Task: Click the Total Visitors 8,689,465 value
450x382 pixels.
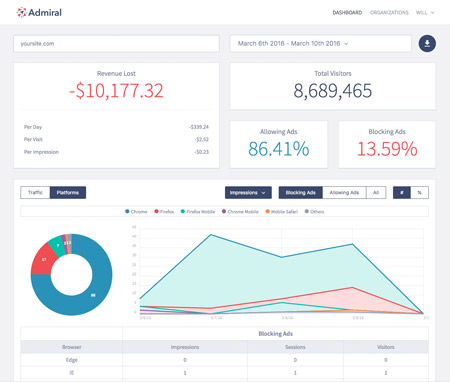Action: coord(332,91)
